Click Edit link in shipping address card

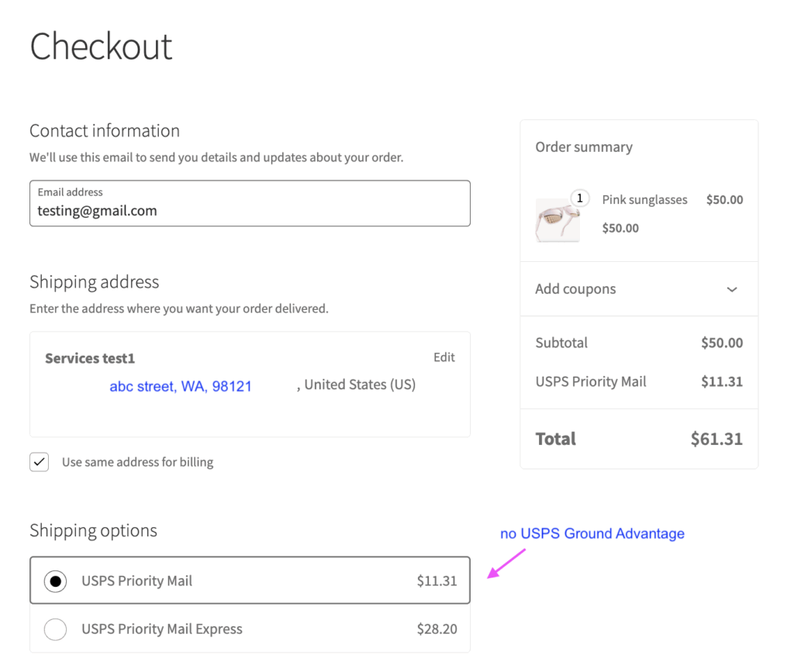(x=444, y=357)
